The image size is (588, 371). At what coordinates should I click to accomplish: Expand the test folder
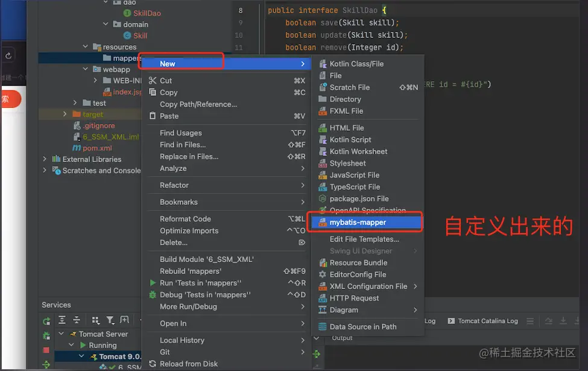click(75, 102)
